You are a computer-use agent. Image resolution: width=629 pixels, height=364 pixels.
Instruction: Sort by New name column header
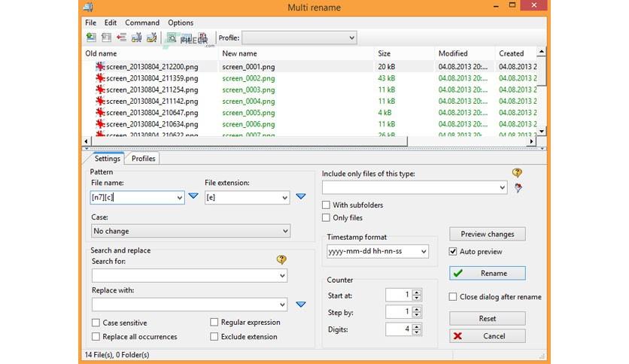tap(296, 53)
